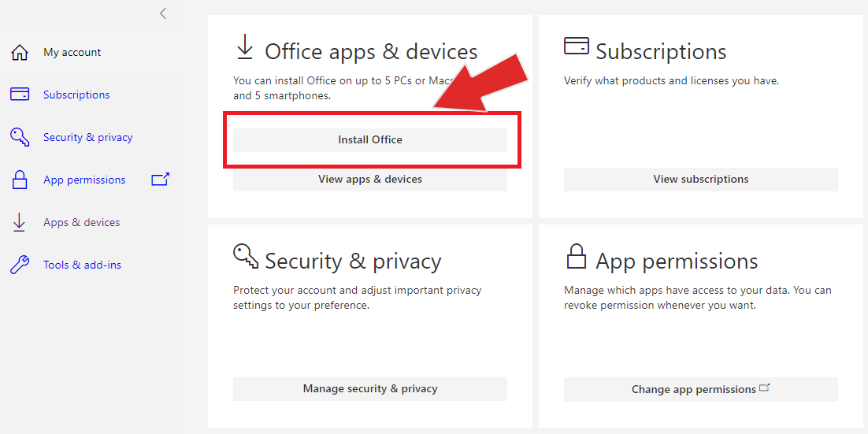Screen dimensions: 868x434
Task: Click the Security & privacy key icon in sidebar
Action: click(20, 137)
